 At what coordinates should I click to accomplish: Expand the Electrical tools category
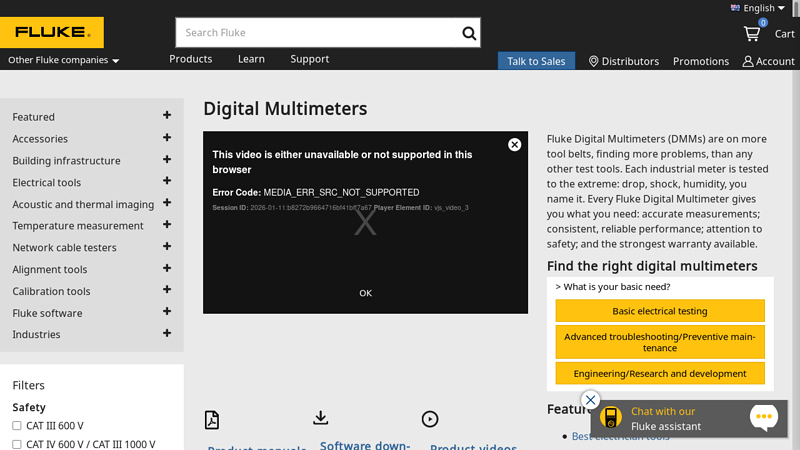click(167, 181)
